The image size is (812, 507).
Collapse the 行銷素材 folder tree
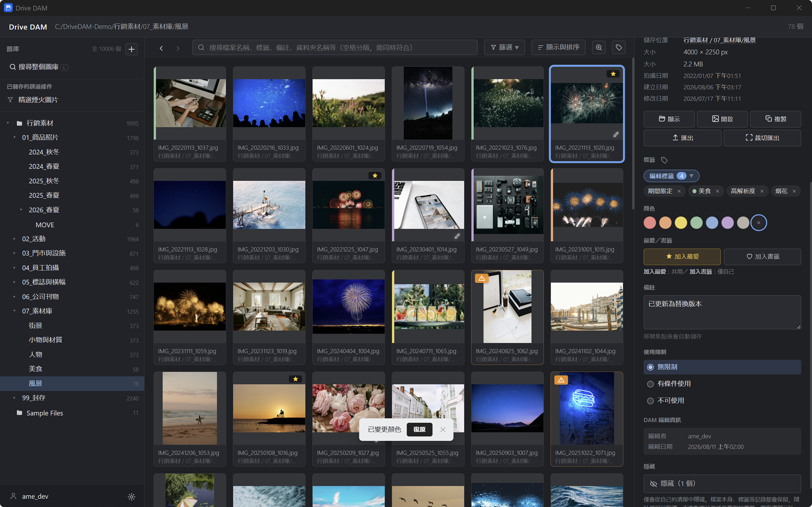point(8,123)
